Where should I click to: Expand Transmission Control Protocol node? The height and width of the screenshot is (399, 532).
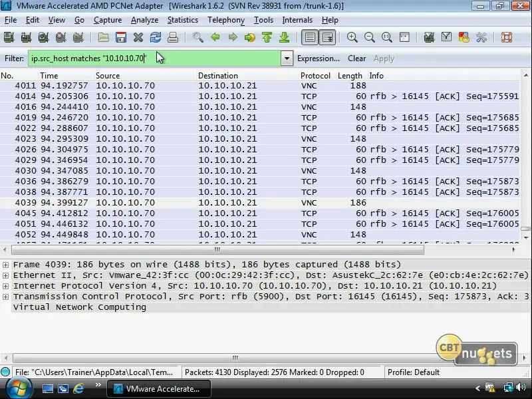[6, 297]
